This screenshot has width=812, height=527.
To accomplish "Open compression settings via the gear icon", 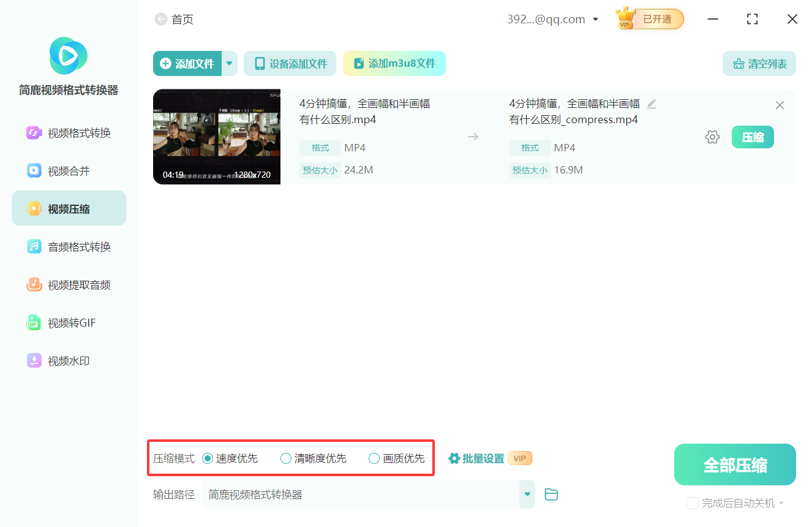I will click(712, 137).
